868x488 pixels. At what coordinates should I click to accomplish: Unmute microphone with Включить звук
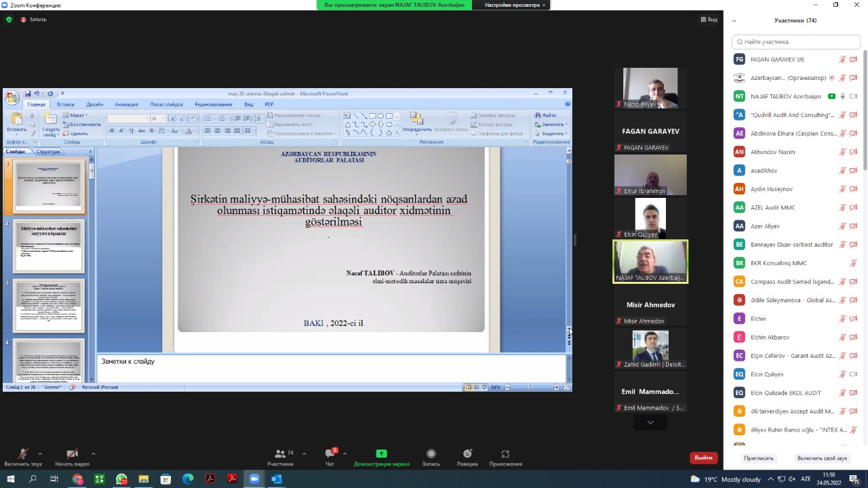click(x=22, y=455)
